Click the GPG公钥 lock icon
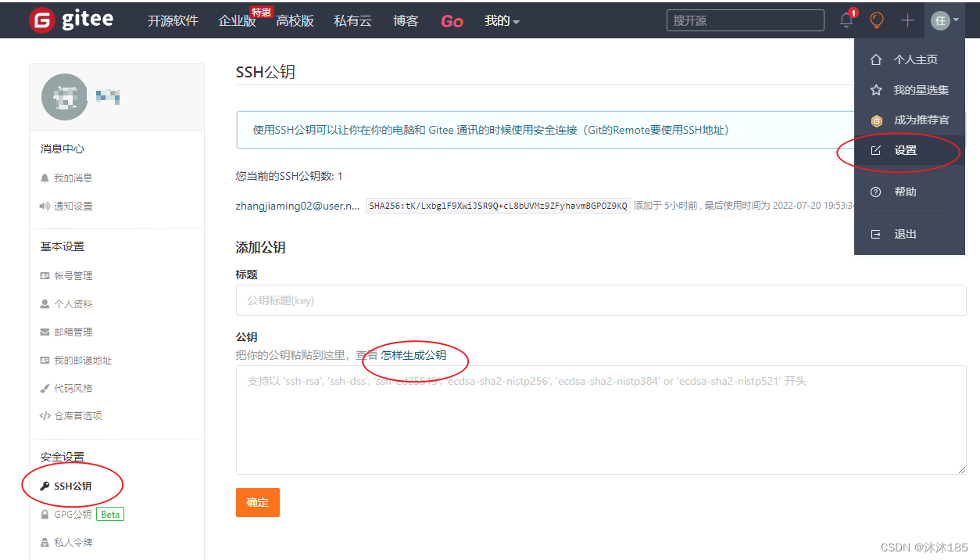 [x=45, y=514]
